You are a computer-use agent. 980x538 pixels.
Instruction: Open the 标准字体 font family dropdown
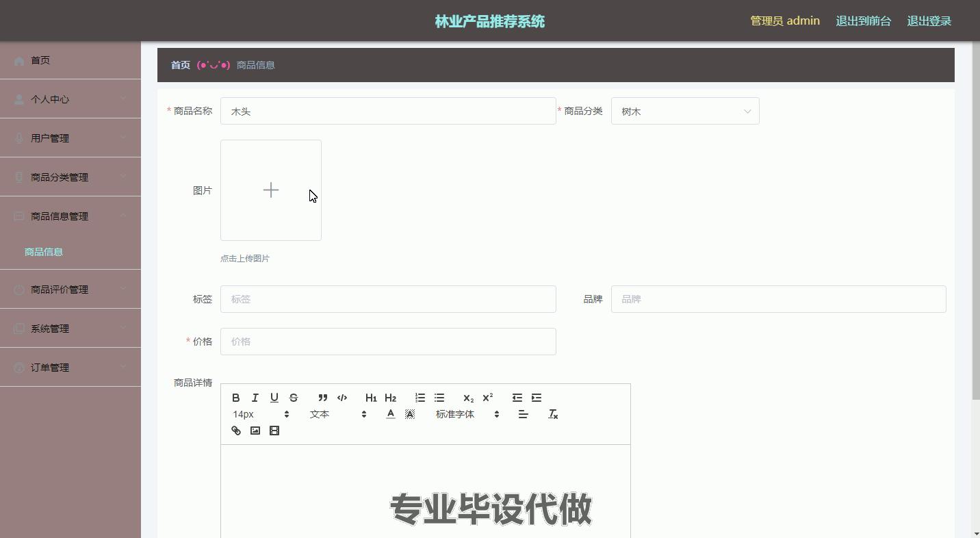tap(467, 414)
